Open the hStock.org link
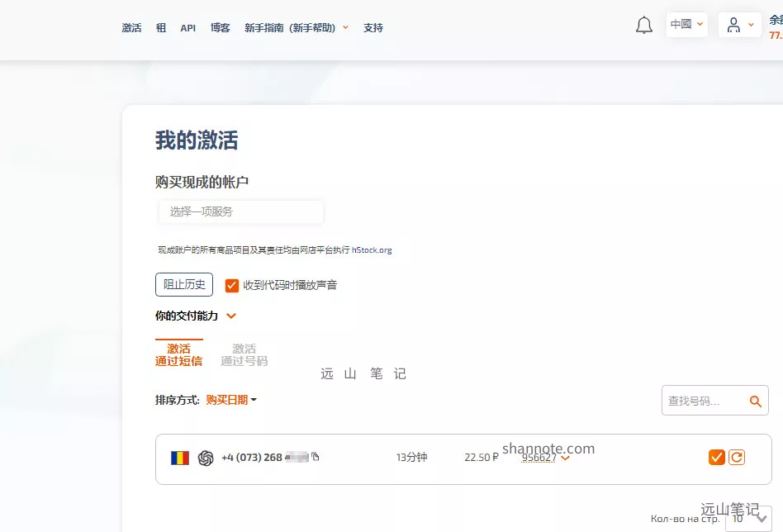Screen dimensions: 783x532 372,249
